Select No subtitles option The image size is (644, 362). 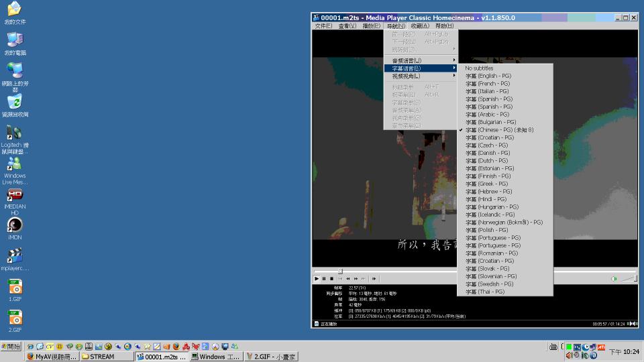point(479,68)
